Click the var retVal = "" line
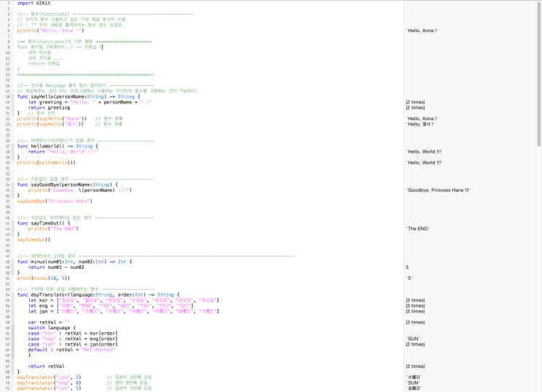Screen dimensions: 542x392 pyautogui.click(x=49, y=323)
